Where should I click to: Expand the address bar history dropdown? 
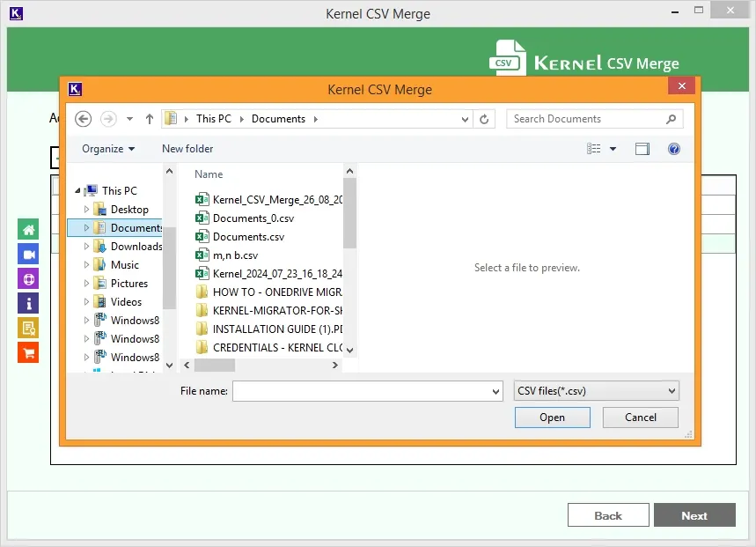coord(465,119)
